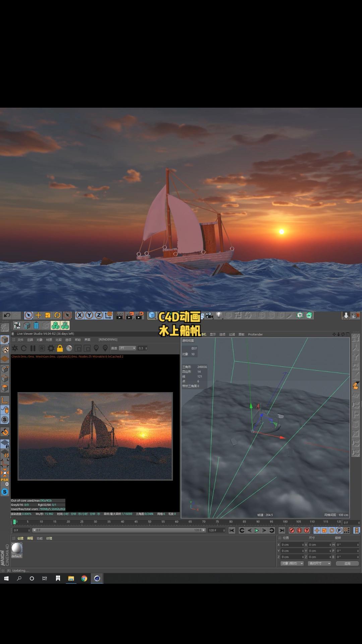Pause rendering in Live Viewer
This screenshot has height=644, width=362.
click(33, 348)
